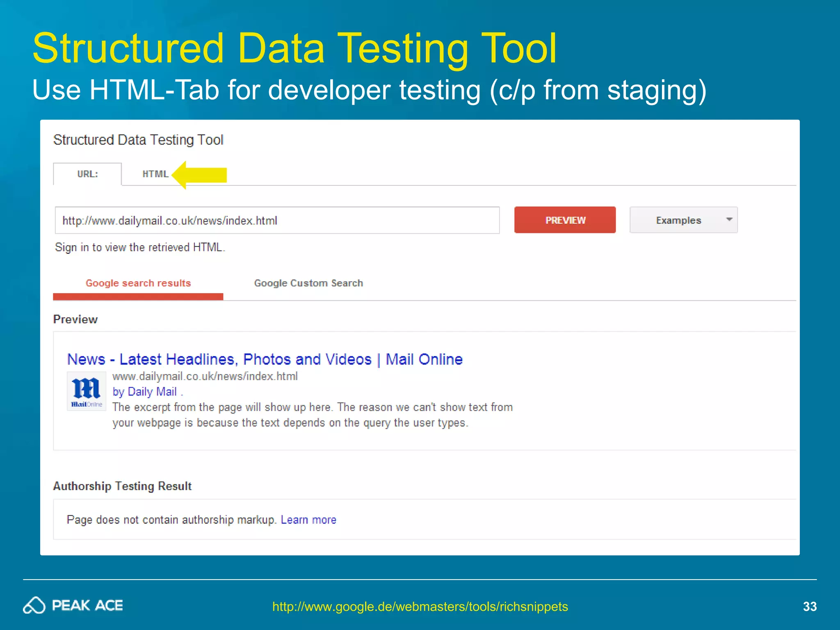The width and height of the screenshot is (840, 630).
Task: Open the News - Latest Headlines result title link
Action: [x=265, y=359]
